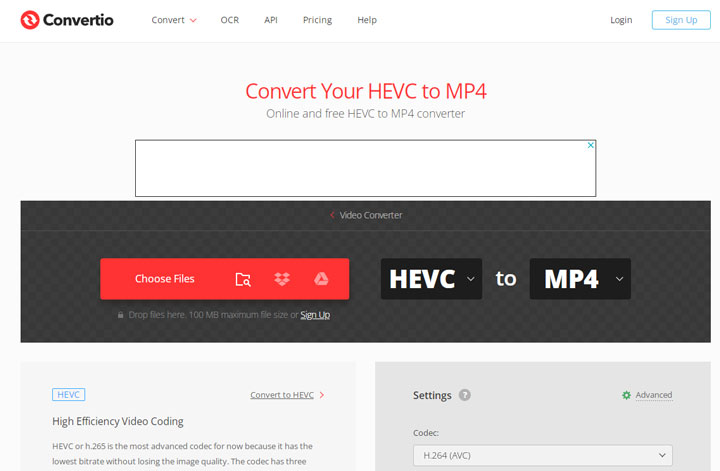Choose file from Google Drive icon
Image resolution: width=720 pixels, height=471 pixels.
coord(321,279)
